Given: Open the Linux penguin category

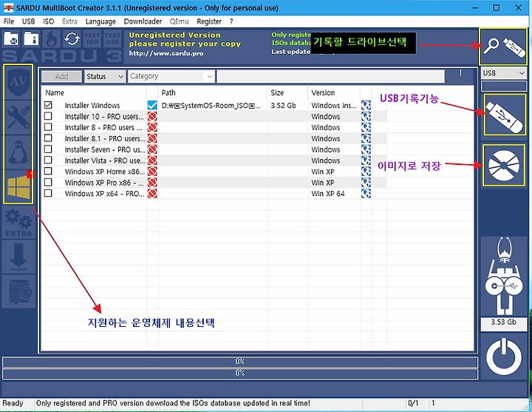Looking at the screenshot, I should (x=18, y=152).
